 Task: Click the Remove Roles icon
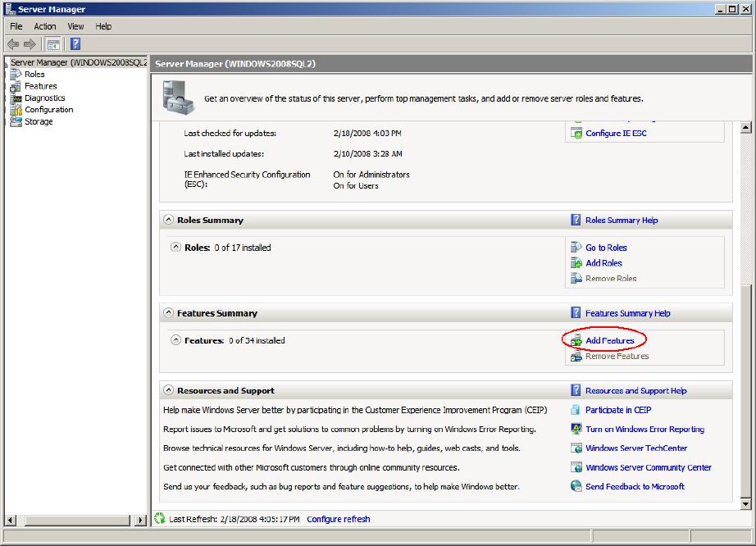click(576, 278)
